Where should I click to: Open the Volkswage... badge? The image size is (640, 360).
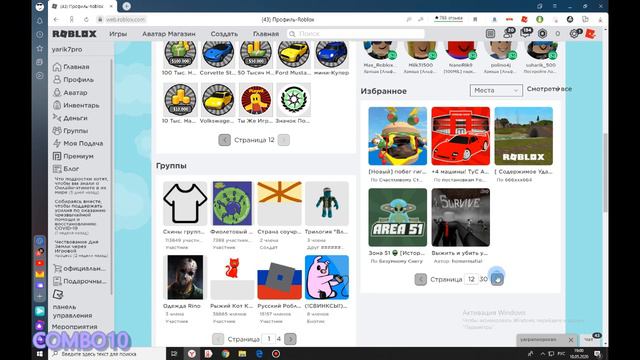(x=218, y=100)
